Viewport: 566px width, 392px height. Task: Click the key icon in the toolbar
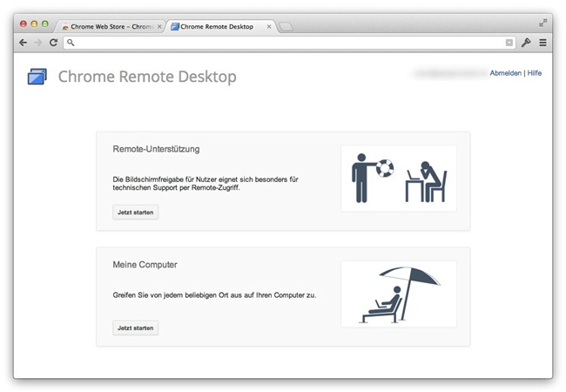(526, 42)
